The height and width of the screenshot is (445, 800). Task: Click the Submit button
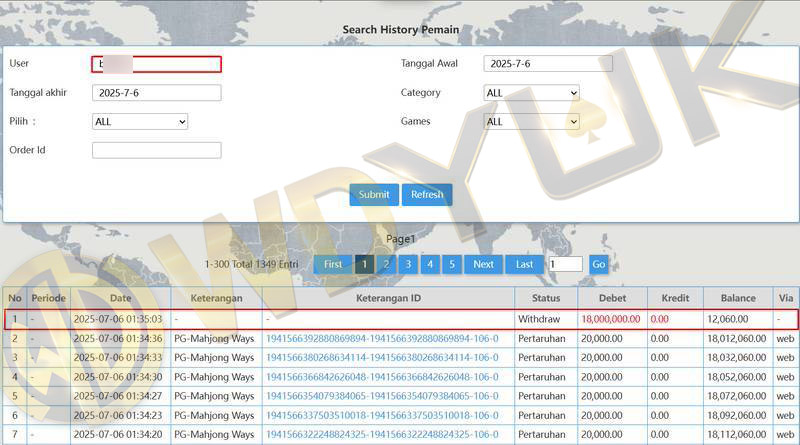374,194
